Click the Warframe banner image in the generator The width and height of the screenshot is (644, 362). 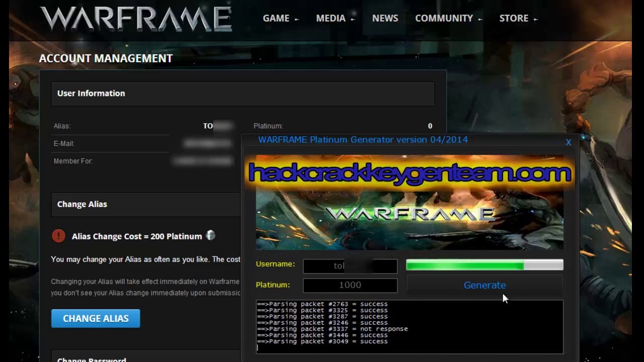tap(410, 203)
